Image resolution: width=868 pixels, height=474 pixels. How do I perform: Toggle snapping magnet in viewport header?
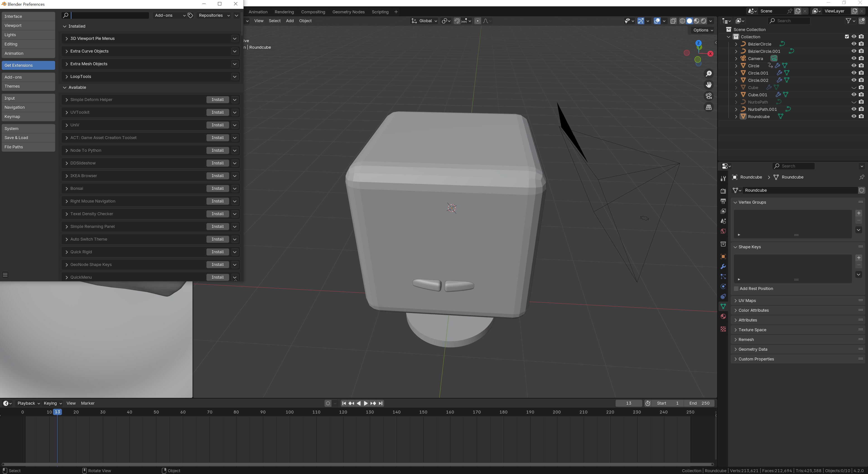457,21
